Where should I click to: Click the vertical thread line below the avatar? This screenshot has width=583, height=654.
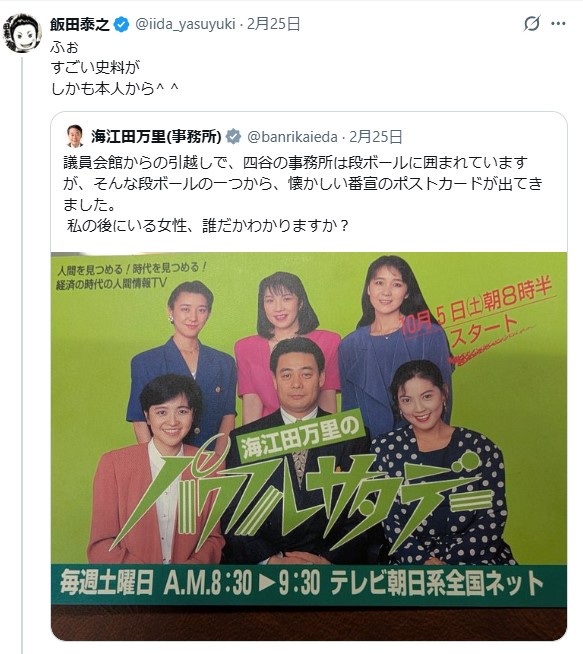click(x=22, y=355)
